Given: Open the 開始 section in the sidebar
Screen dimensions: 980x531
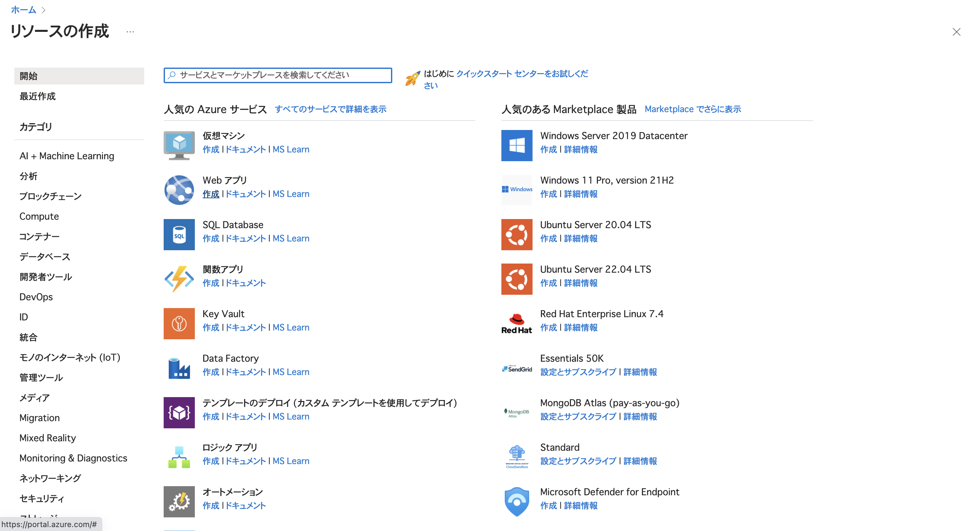Looking at the screenshot, I should coord(28,76).
